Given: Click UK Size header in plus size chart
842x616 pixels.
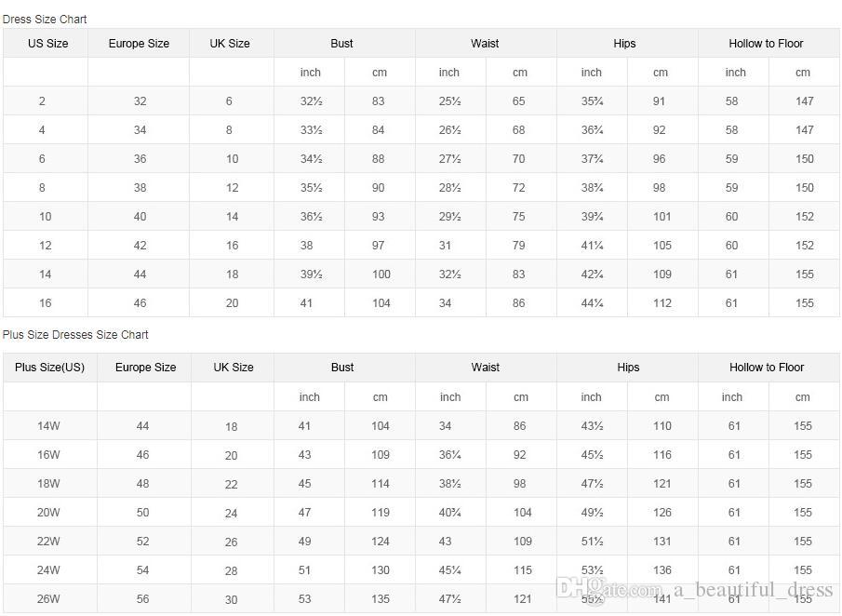Looking at the screenshot, I should pyautogui.click(x=233, y=368).
